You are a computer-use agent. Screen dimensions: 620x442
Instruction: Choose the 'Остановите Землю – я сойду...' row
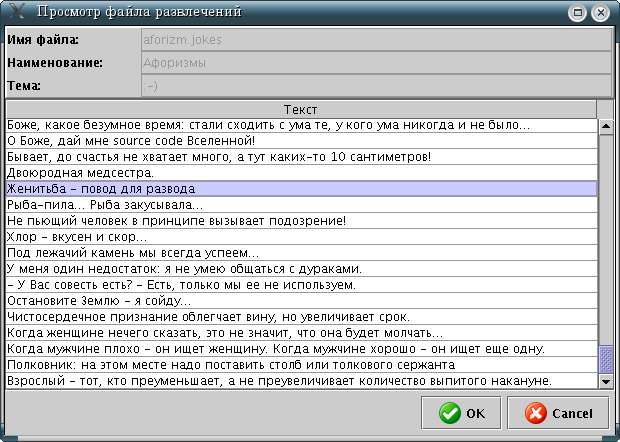pyautogui.click(x=300, y=301)
